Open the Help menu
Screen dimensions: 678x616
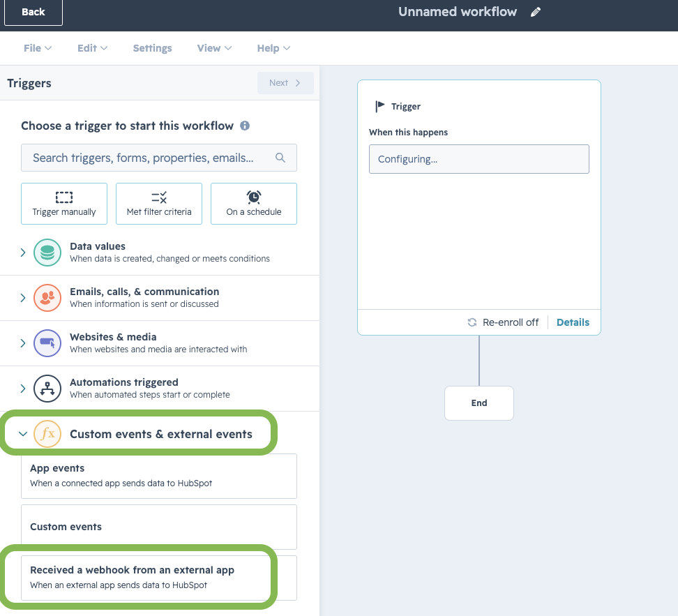click(x=273, y=48)
